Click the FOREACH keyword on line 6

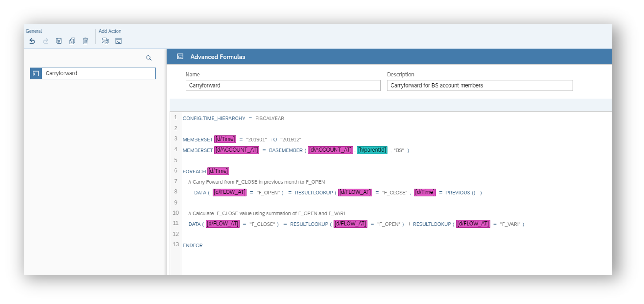[x=194, y=171]
